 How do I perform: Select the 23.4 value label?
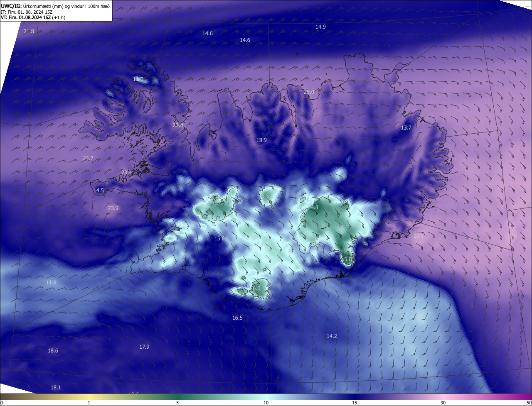point(126,173)
